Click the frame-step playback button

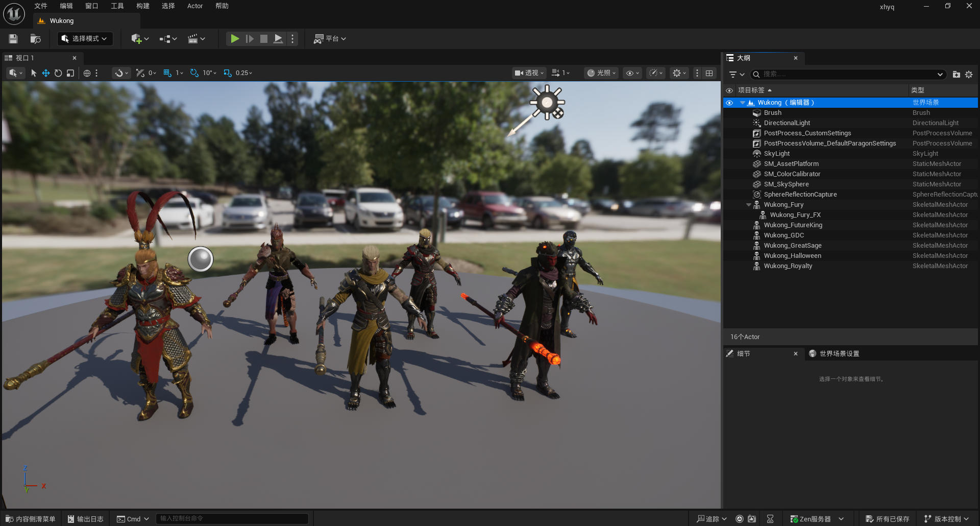click(x=250, y=39)
